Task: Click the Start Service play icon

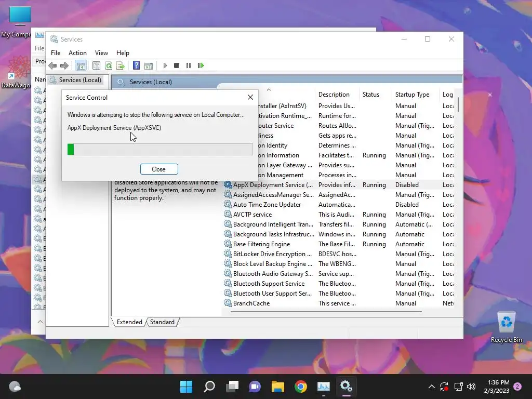Action: point(165,65)
